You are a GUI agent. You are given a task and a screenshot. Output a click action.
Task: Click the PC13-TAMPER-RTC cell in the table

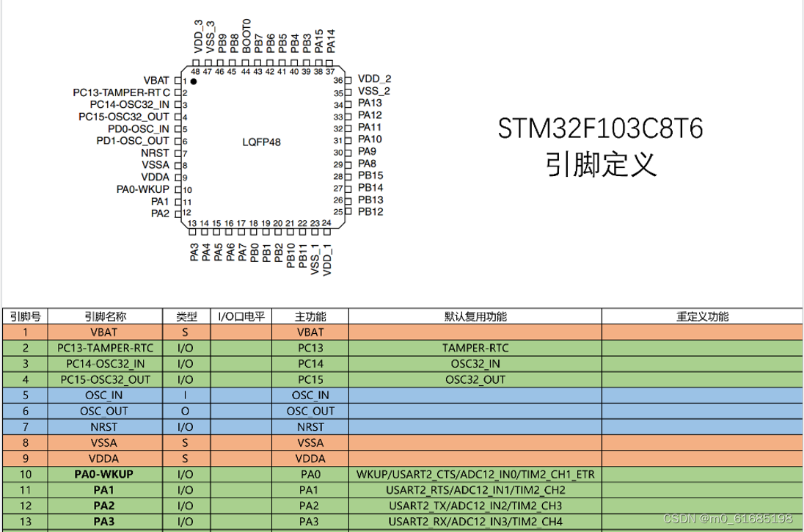click(x=105, y=348)
